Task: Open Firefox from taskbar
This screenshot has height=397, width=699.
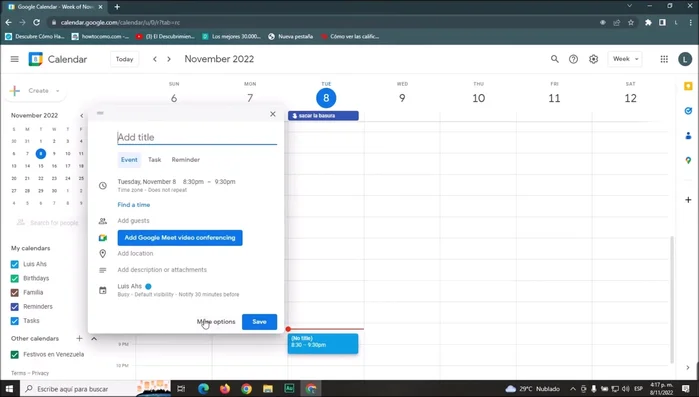Action: pos(225,389)
